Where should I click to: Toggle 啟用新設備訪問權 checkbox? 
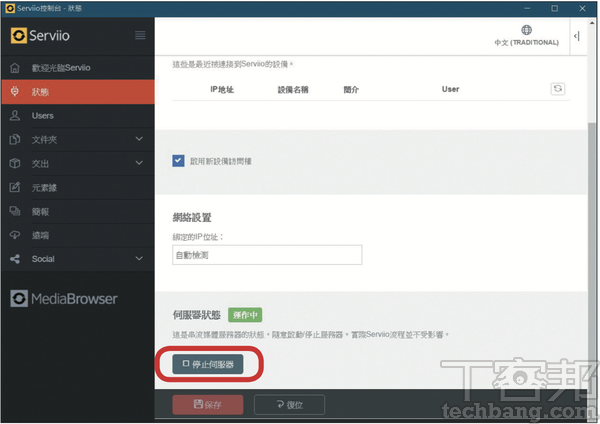tap(178, 161)
